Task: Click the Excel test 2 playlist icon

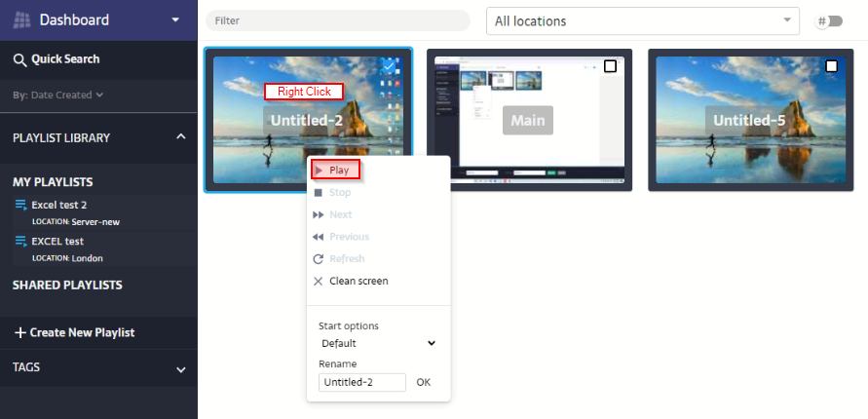Action: 20,206
